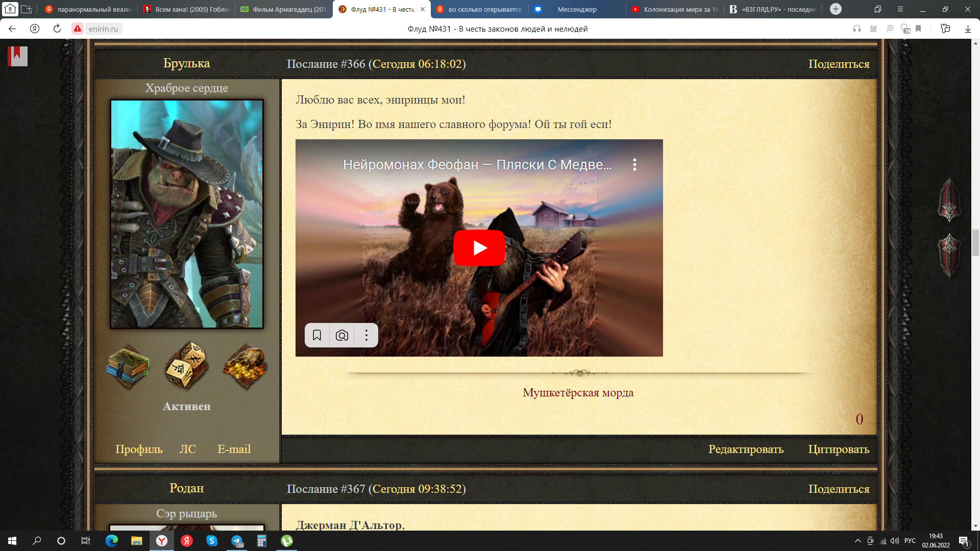Click the post rating value 0
Viewport: 980px width, 551px height.
pyautogui.click(x=860, y=419)
